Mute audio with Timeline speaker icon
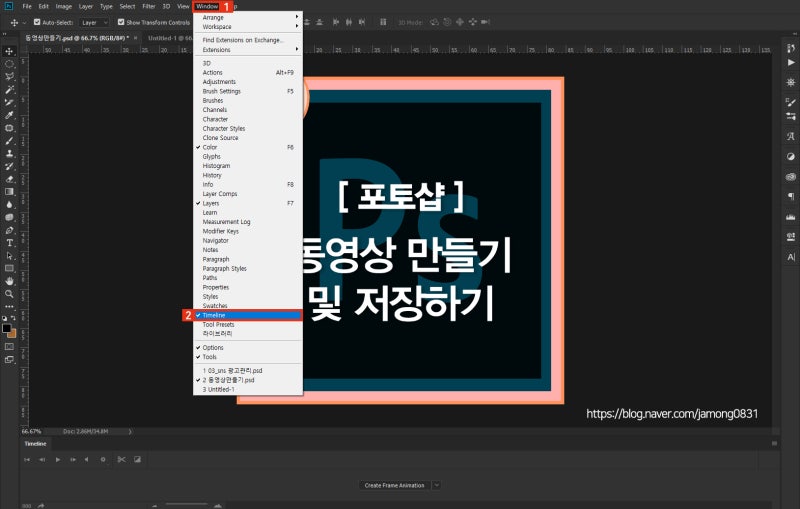 (87, 460)
